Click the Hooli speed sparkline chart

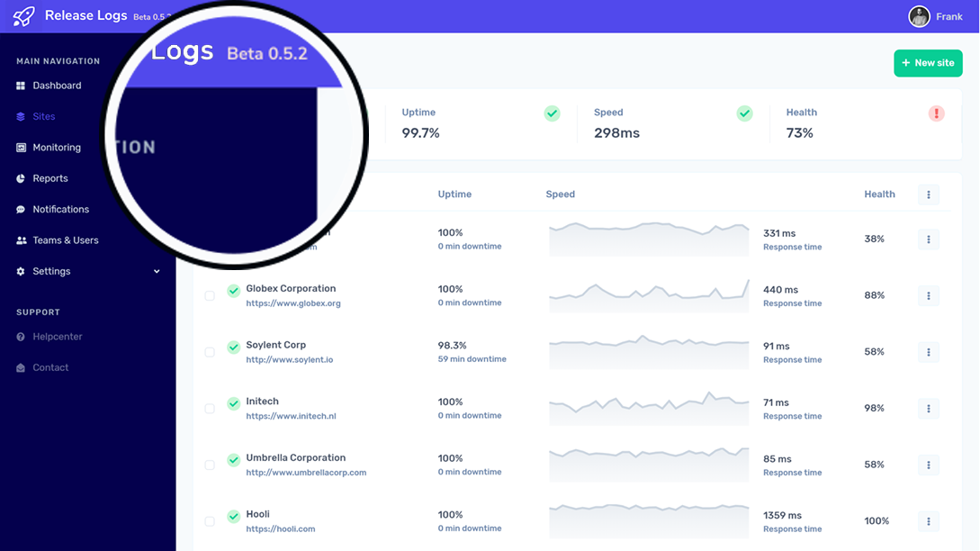pos(649,520)
